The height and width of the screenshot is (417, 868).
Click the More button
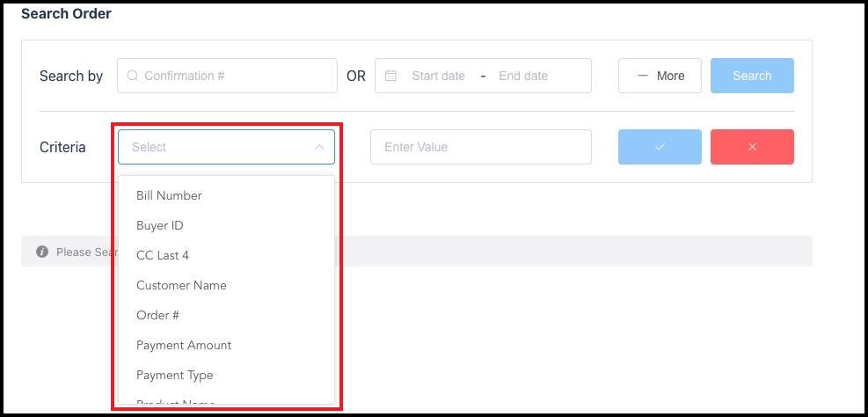[x=660, y=76]
